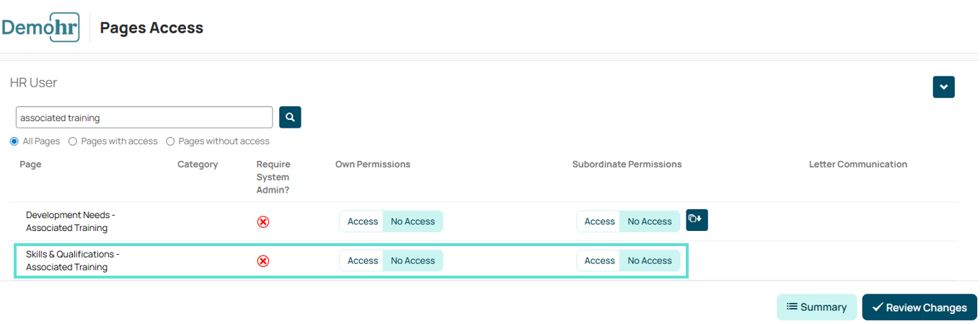Set Skills & Qualifications subordinate permission to Access
This screenshot has width=980, height=324.
pyautogui.click(x=599, y=260)
